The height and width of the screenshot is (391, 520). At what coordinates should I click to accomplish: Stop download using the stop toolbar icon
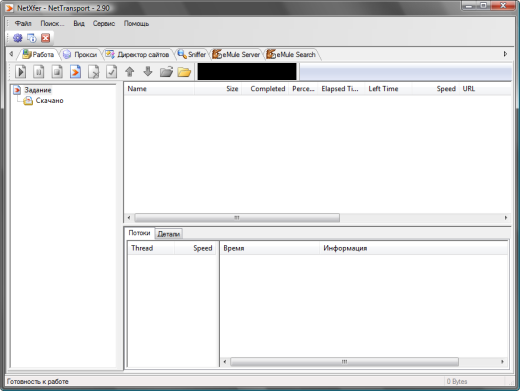[x=57, y=72]
